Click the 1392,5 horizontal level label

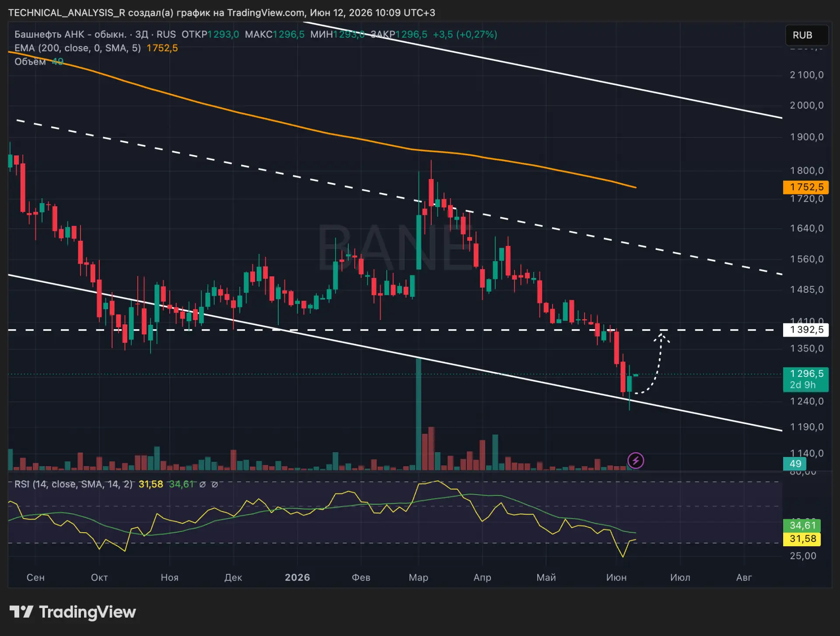coord(805,330)
